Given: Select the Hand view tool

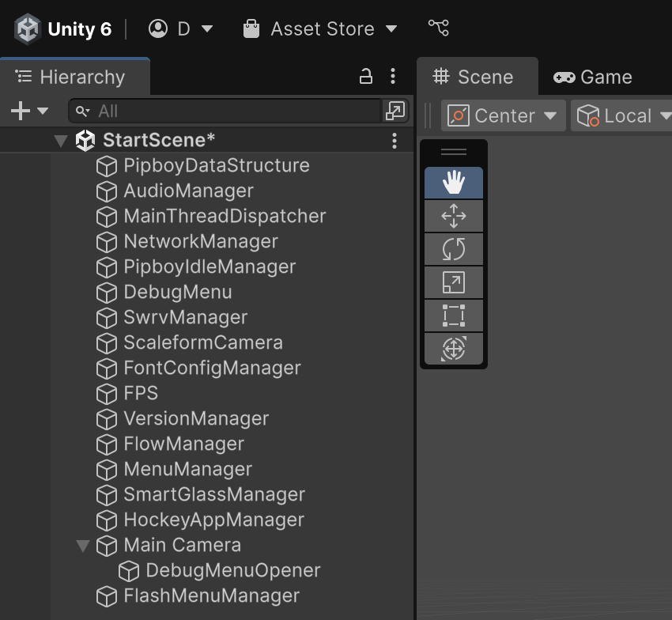Looking at the screenshot, I should (x=454, y=183).
